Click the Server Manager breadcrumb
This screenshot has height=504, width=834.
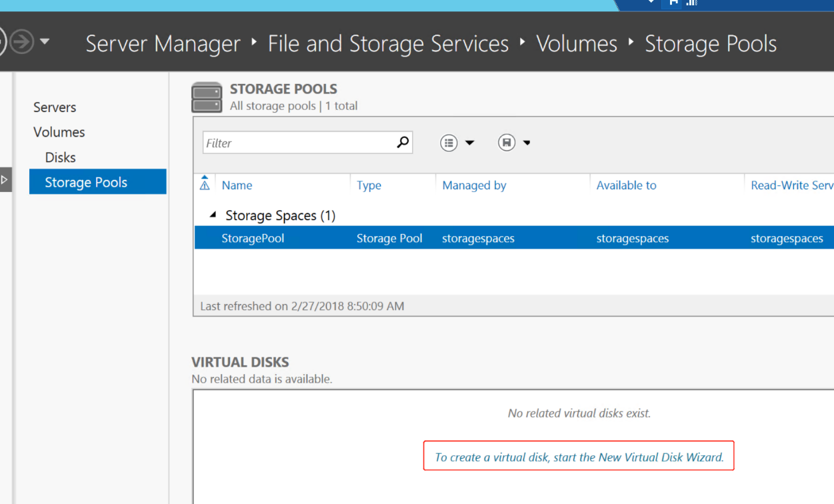(x=163, y=44)
